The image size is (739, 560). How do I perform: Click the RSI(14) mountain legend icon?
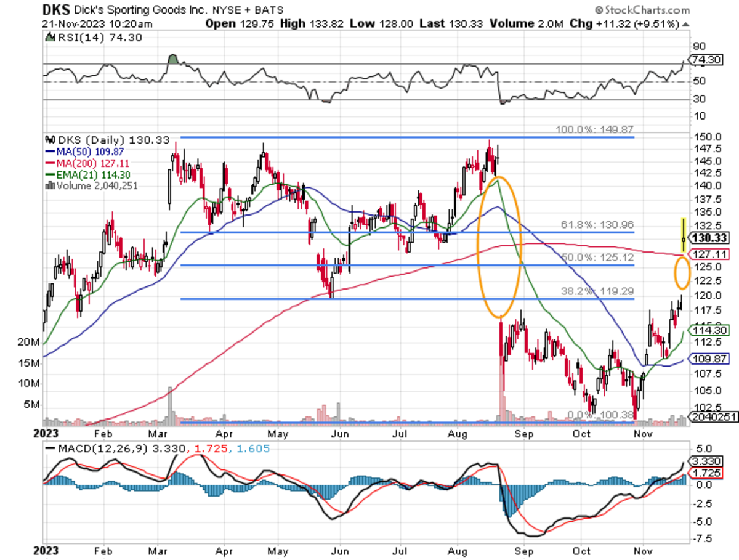point(49,38)
